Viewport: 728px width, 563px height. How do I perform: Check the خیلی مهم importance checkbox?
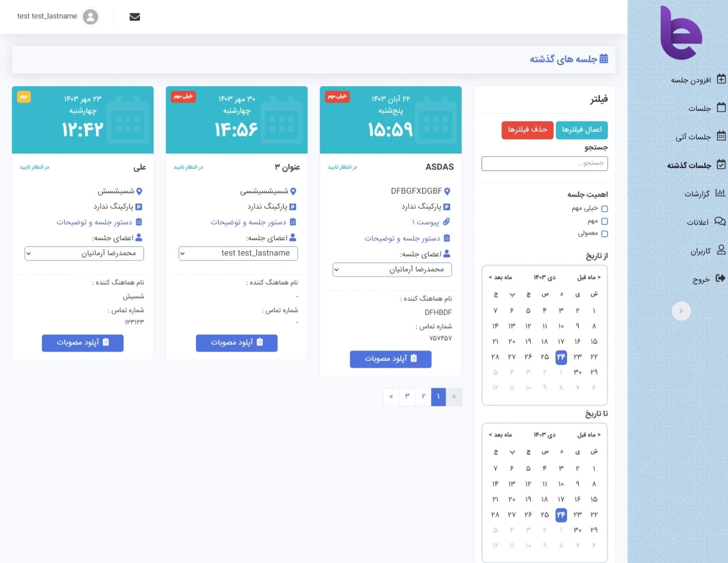click(x=604, y=209)
